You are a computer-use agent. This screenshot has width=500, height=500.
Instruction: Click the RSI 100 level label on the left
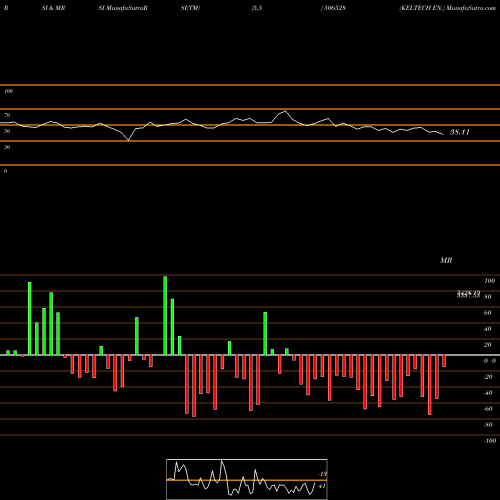[x=8, y=91]
